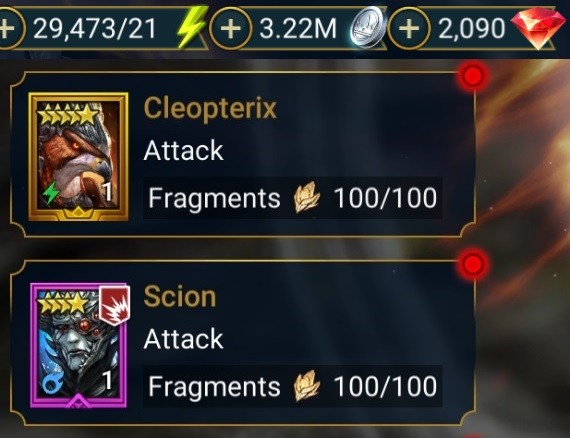This screenshot has width=570, height=438.
Task: Tap the 29,473/21 energy counter
Action: (x=95, y=28)
